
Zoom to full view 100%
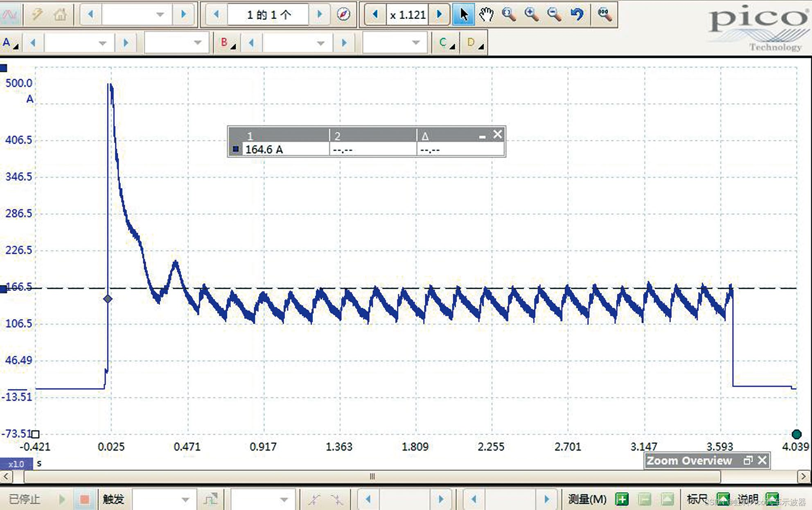pyautogui.click(x=604, y=15)
